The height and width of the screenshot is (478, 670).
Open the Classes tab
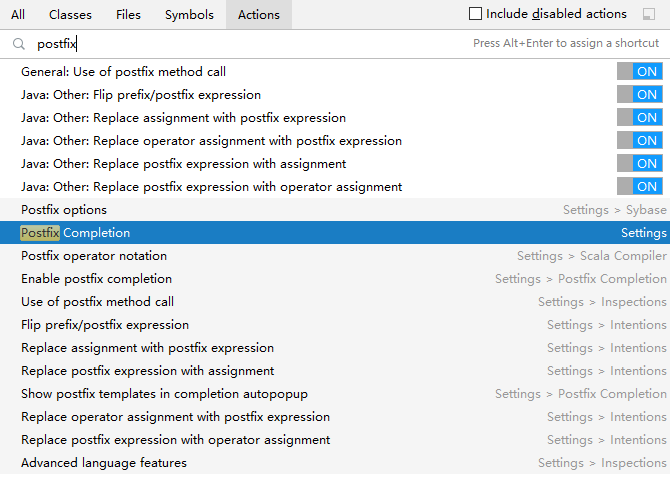tap(70, 15)
